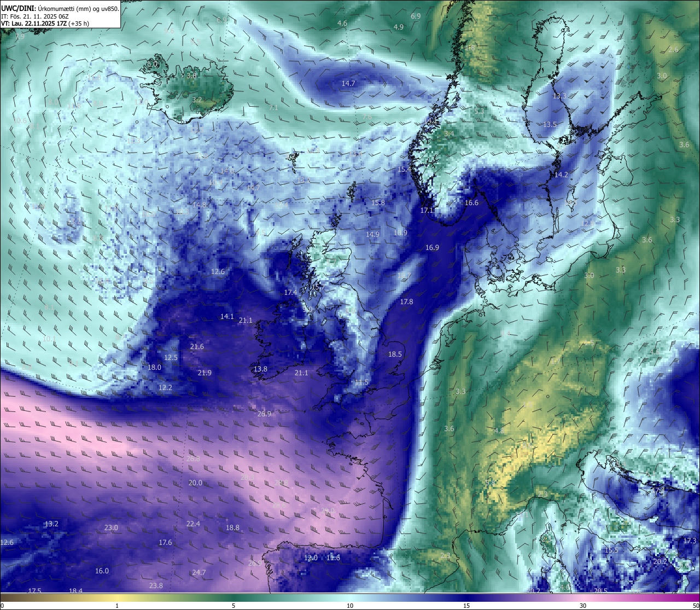
Task: Click the map value '13.3' over Sweden
Action: click(x=559, y=96)
